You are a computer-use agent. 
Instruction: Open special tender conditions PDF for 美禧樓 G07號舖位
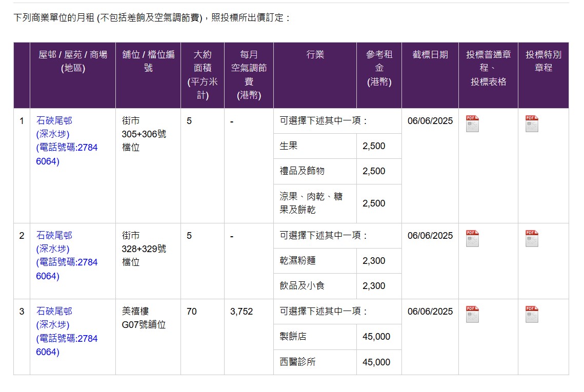click(x=532, y=314)
